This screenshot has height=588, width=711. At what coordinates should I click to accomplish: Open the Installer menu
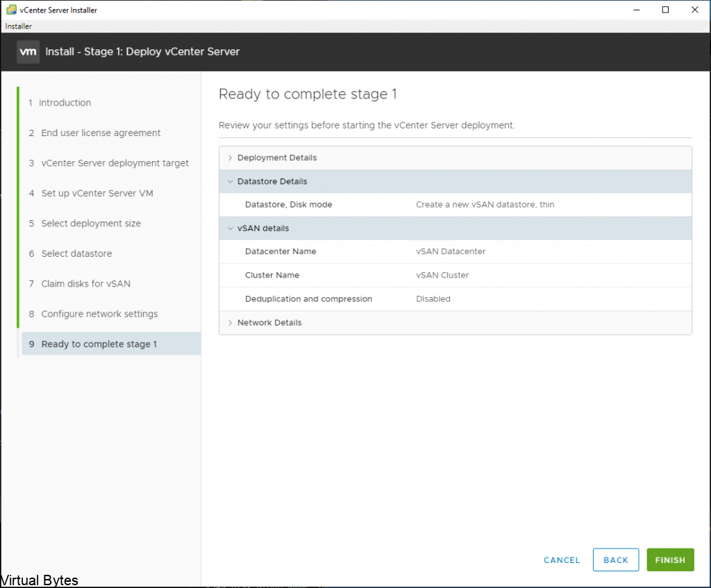click(x=19, y=26)
